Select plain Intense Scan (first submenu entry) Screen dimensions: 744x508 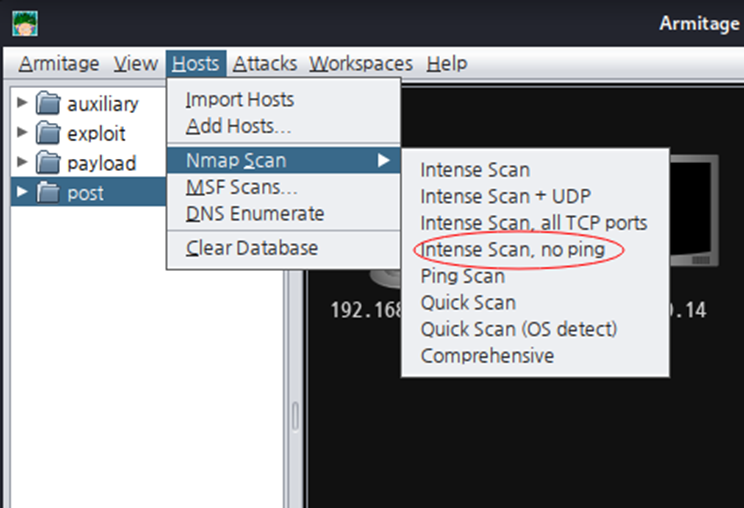[x=535, y=170]
